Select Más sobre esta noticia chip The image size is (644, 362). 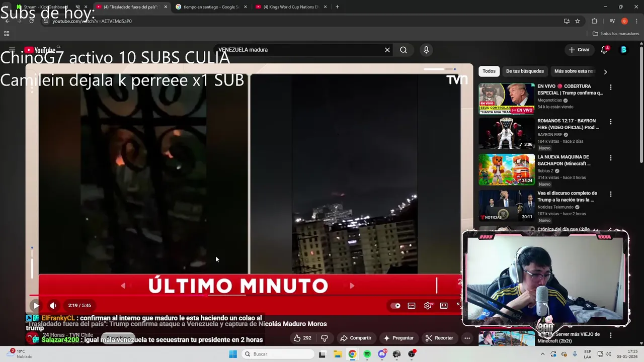574,71
